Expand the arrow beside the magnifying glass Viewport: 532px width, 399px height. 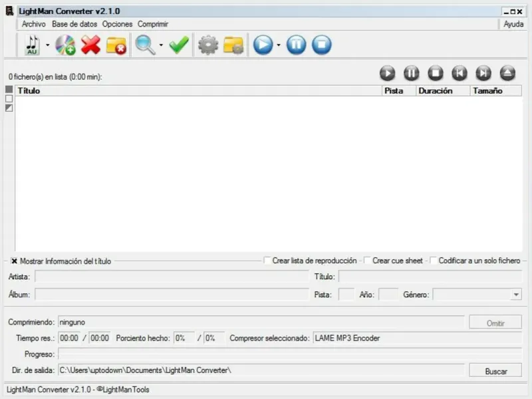coord(161,45)
